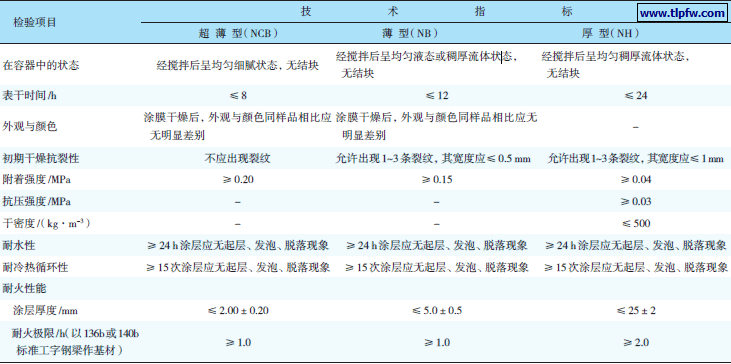Click the ≤ 2.00 ± 0.20 thickness value

click(x=238, y=310)
